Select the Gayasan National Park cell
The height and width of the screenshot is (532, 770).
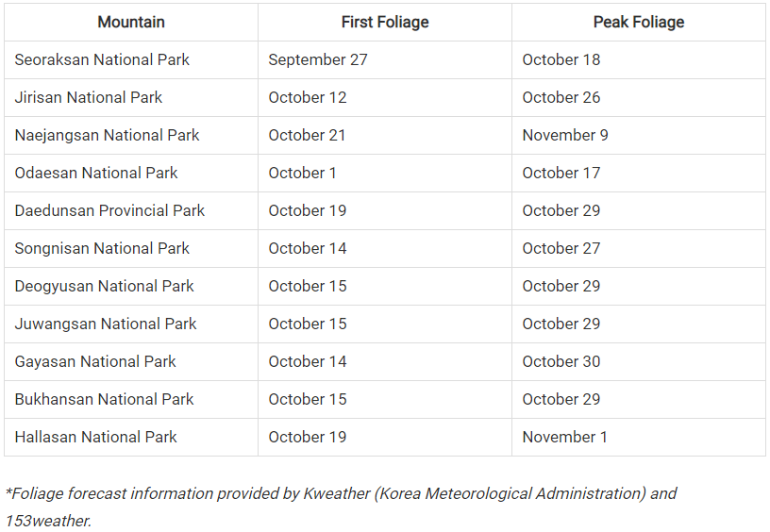pos(95,361)
